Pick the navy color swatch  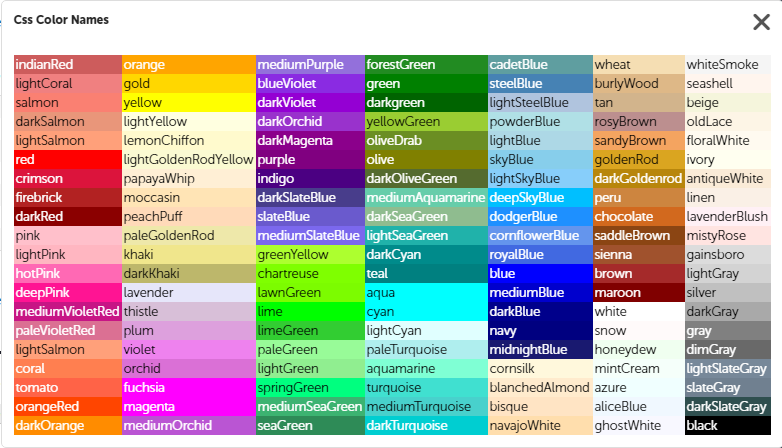541,330
